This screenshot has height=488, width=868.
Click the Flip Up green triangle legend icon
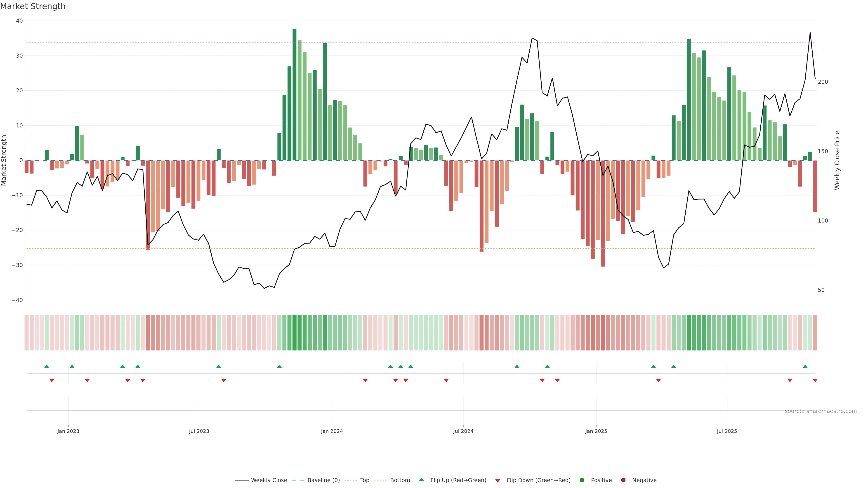pos(421,480)
